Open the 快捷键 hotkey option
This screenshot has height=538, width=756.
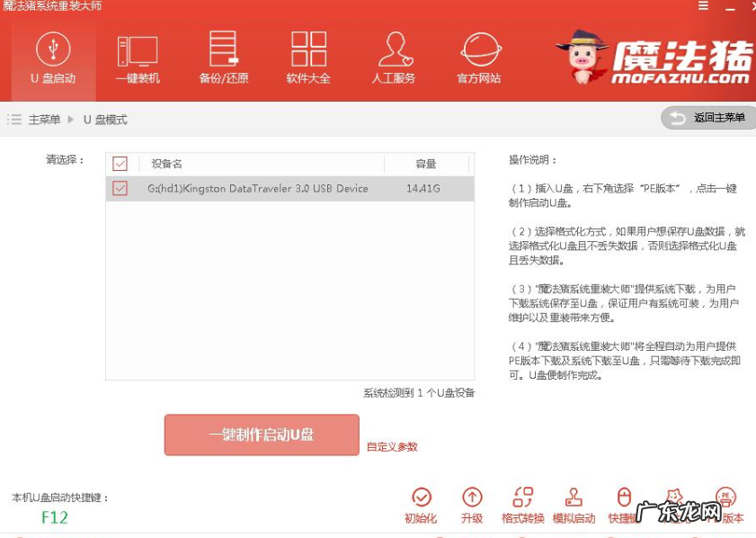(x=622, y=504)
